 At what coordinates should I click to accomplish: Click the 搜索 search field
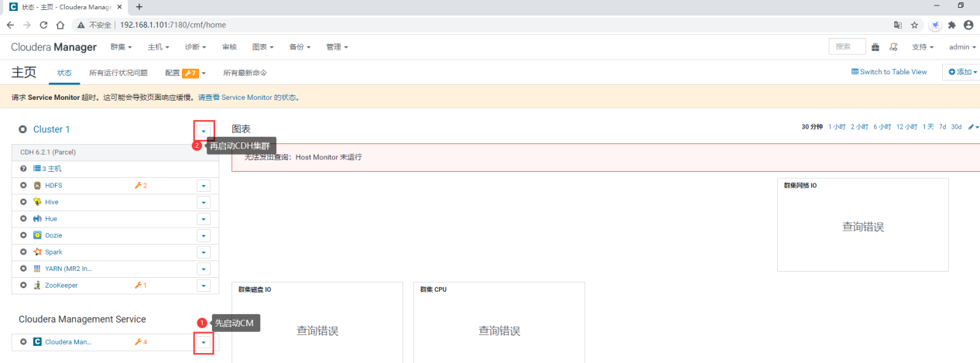(x=847, y=47)
